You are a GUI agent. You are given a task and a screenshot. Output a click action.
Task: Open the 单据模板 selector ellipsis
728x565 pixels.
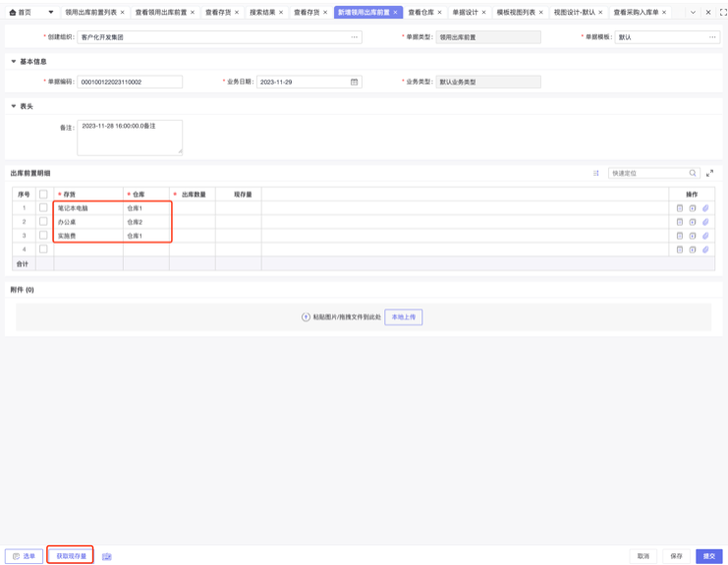coord(712,37)
